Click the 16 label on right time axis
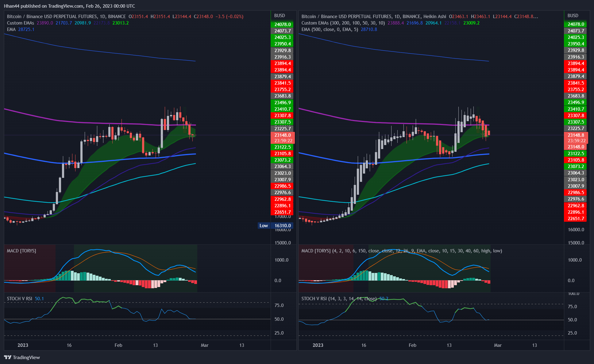594x364 pixels. click(x=364, y=345)
